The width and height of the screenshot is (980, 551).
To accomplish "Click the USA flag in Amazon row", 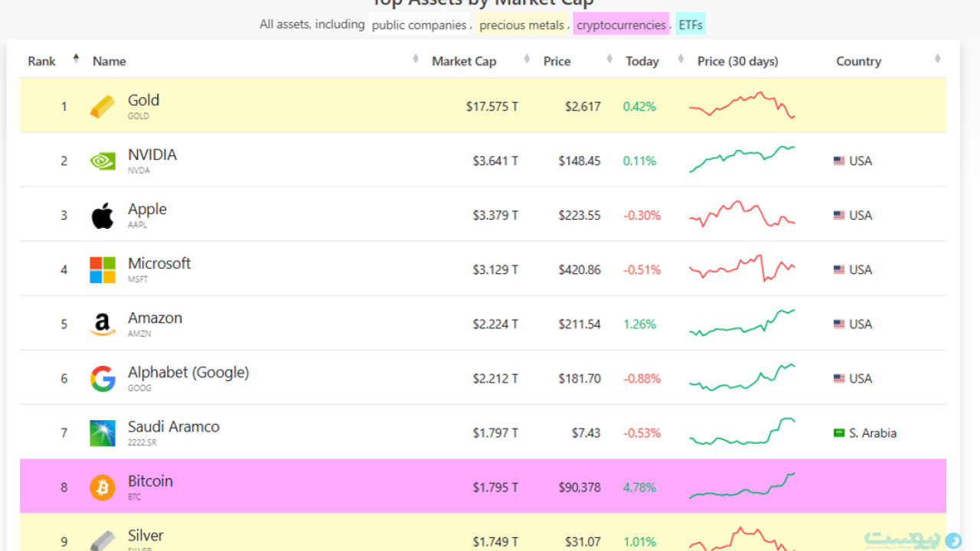I will tap(839, 324).
